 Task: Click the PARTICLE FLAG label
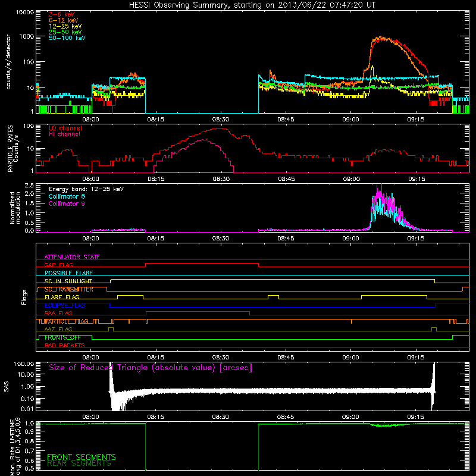pos(67,321)
